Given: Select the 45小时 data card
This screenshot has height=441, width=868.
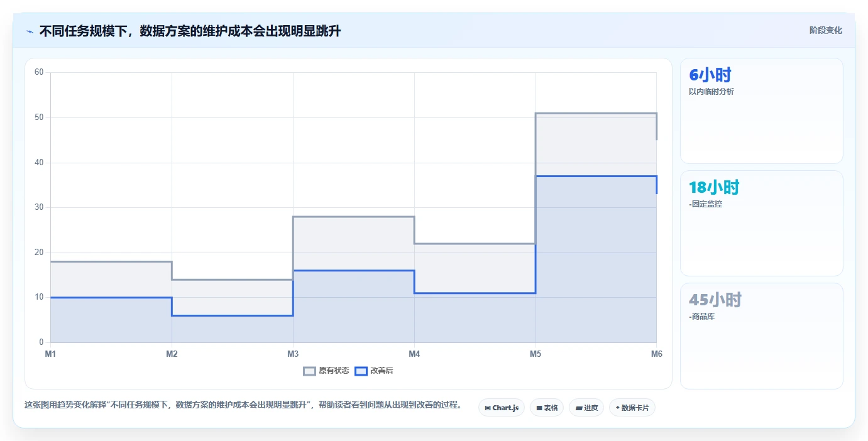Looking at the screenshot, I should click(761, 336).
